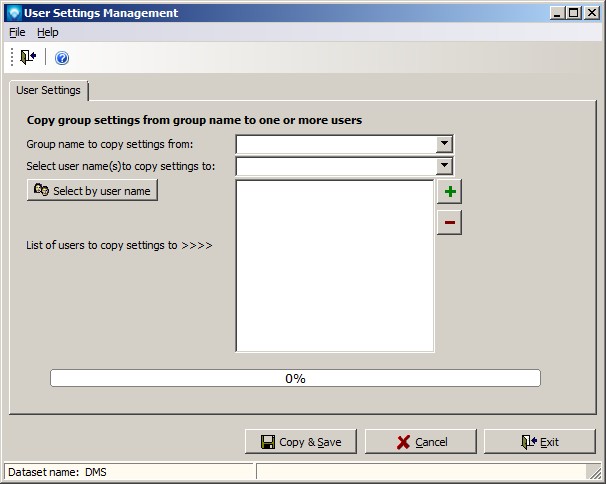Screen dimensions: 606x484
Task: Open the Help menu
Action: click(x=48, y=32)
